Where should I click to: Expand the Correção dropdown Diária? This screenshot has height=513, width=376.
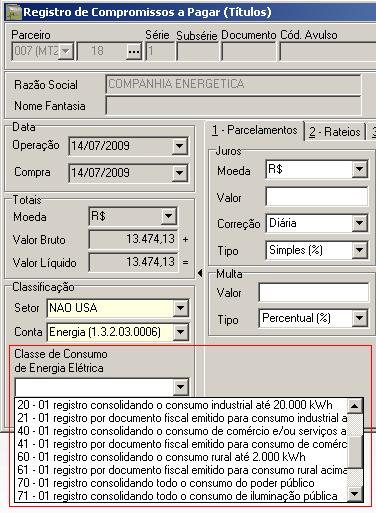coord(360,223)
